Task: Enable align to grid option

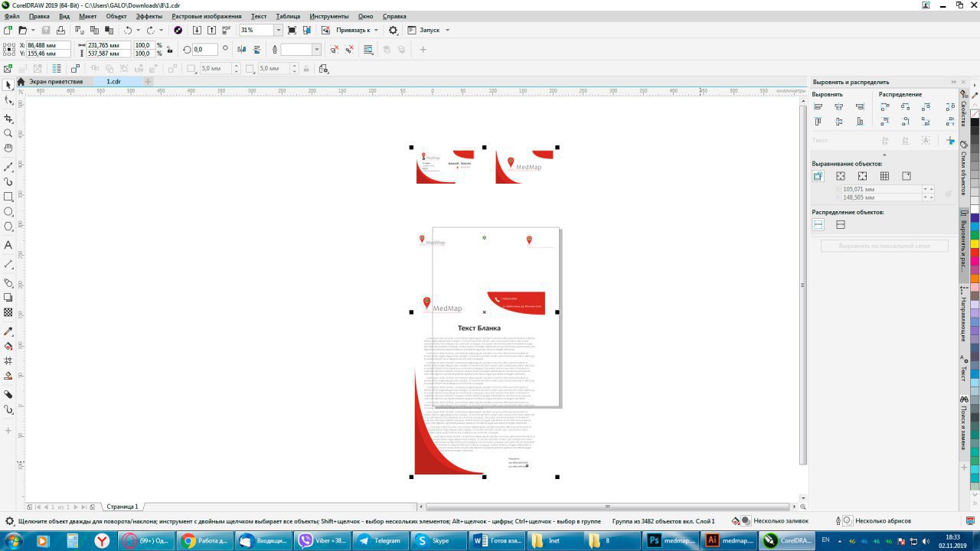Action: [x=884, y=176]
